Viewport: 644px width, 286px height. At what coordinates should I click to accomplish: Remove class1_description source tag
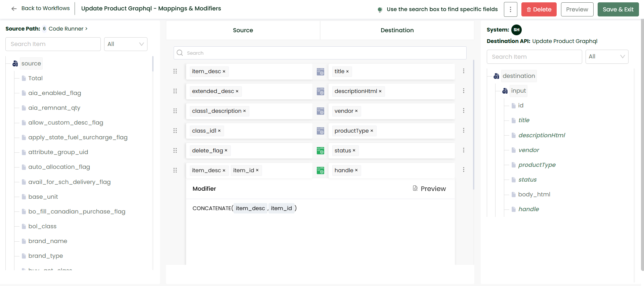coord(245,111)
